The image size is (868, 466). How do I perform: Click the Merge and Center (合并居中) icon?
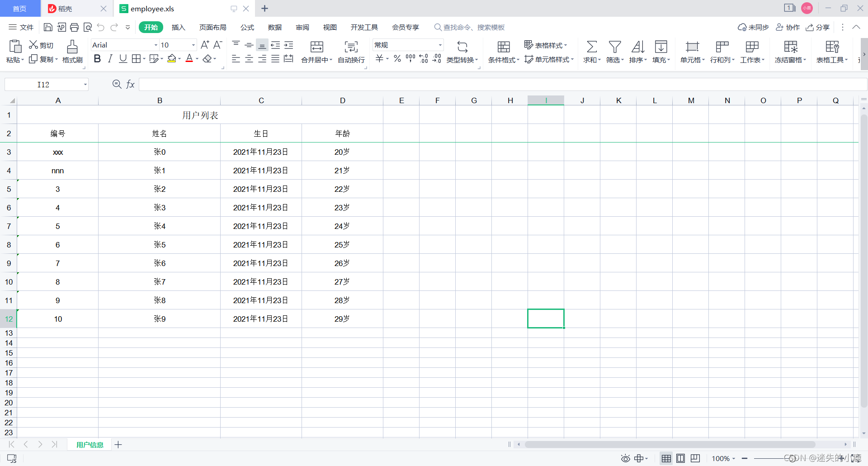tap(317, 47)
